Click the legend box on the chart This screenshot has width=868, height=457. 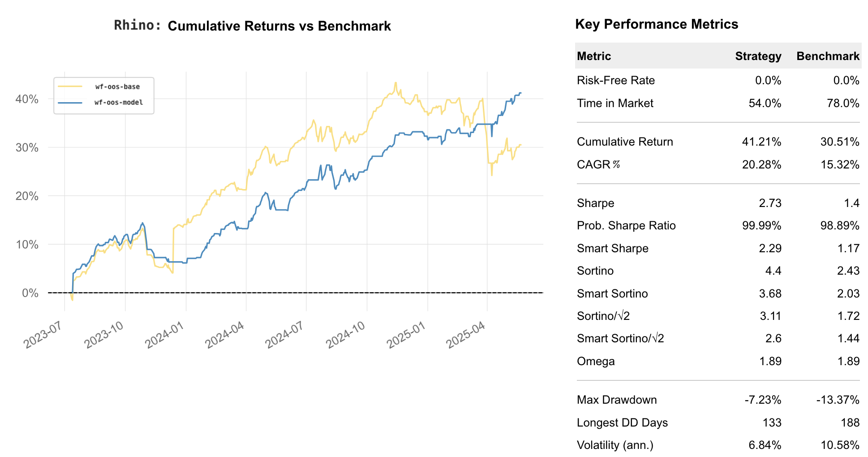104,95
